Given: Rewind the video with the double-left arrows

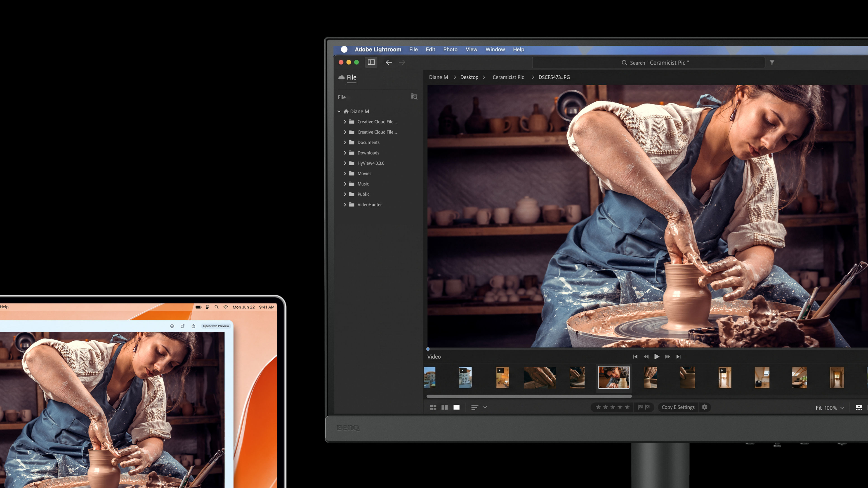Looking at the screenshot, I should point(646,357).
